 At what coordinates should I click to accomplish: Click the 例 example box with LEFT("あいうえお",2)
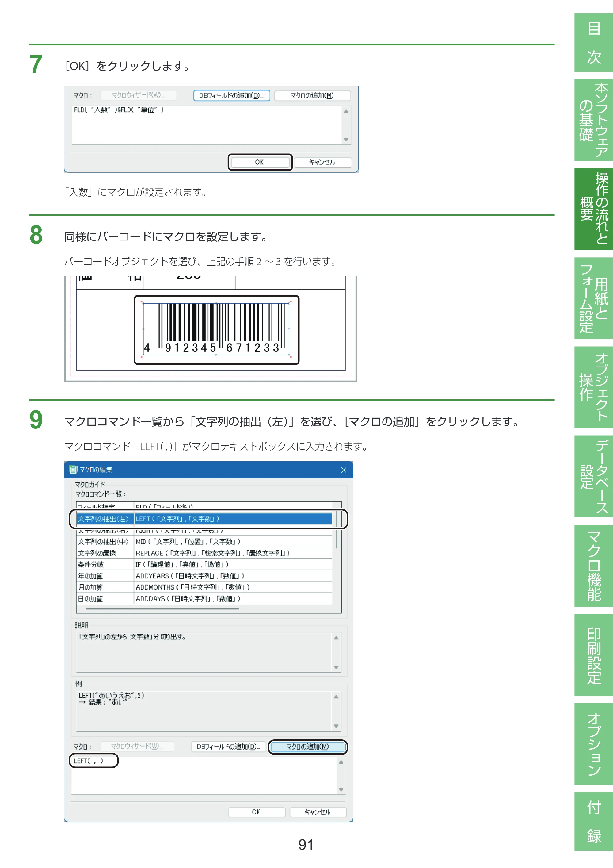tap(205, 711)
